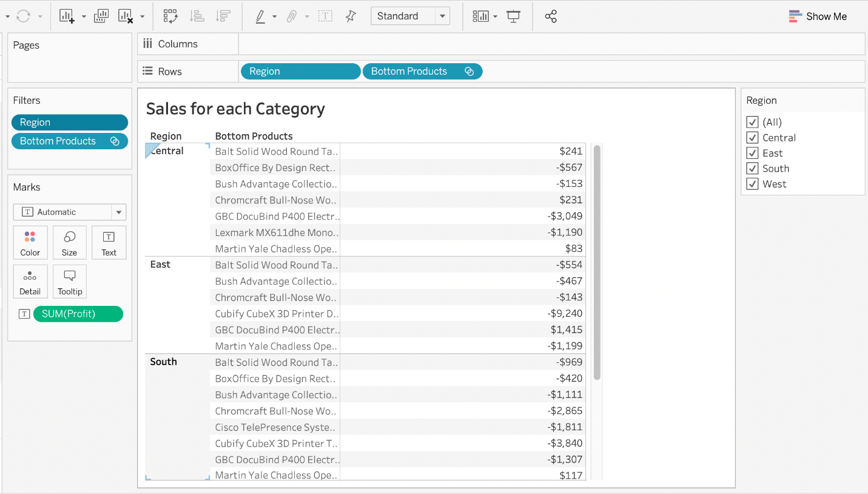Viewport: 868px width, 494px height.
Task: Sort ascending using toolbar icon
Action: [x=197, y=16]
